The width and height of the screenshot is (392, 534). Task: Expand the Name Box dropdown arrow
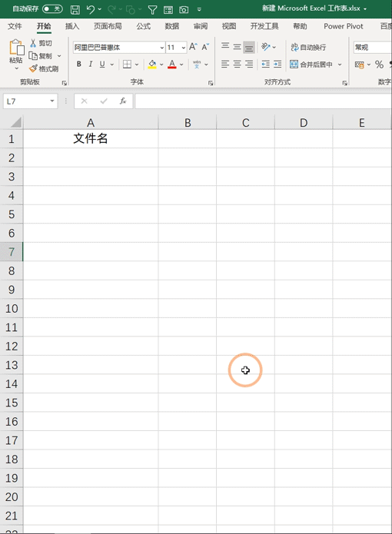(x=52, y=101)
